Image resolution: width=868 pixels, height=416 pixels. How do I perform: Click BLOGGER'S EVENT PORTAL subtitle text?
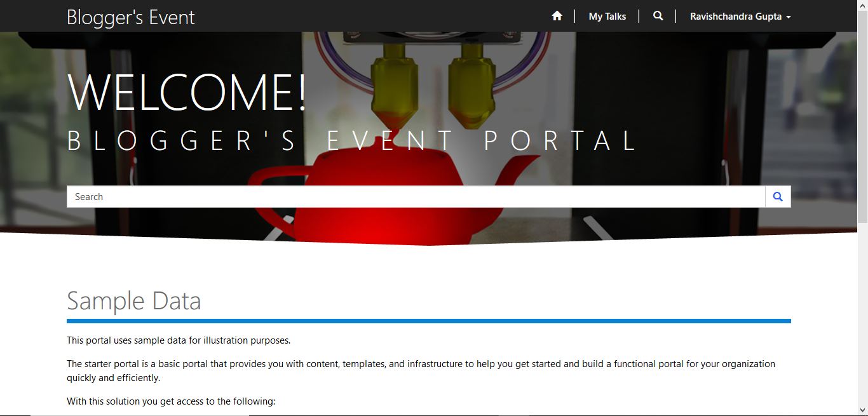[353, 141]
